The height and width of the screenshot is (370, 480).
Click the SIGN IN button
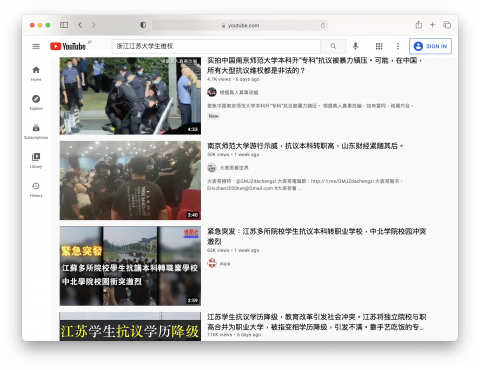[430, 46]
